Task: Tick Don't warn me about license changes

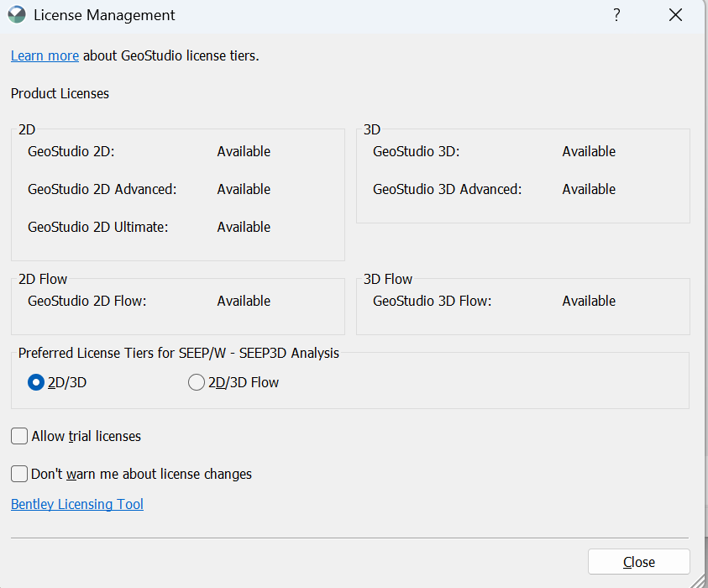Action: click(x=19, y=474)
